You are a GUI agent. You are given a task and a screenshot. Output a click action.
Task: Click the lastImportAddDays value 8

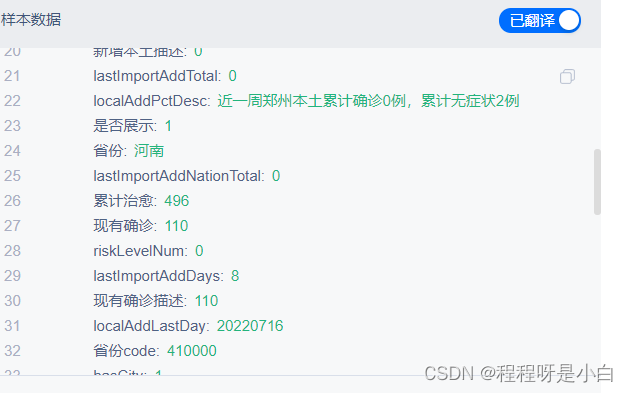click(235, 276)
